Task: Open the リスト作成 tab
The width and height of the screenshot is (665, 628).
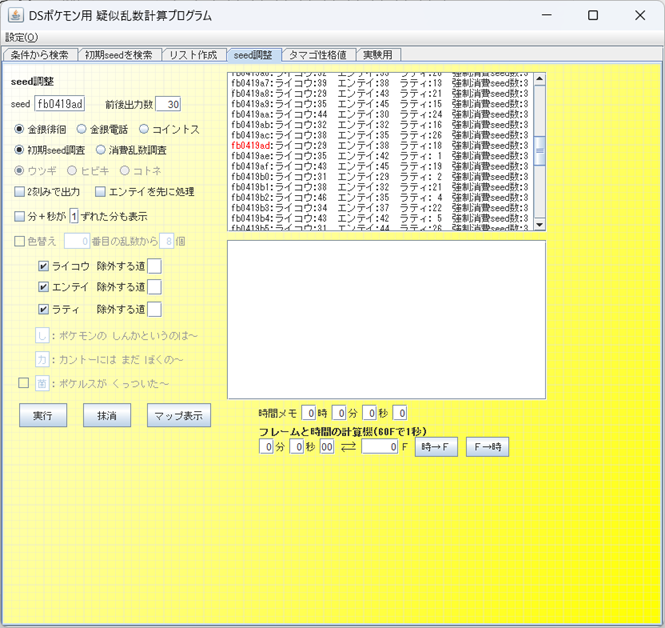Action: [193, 55]
